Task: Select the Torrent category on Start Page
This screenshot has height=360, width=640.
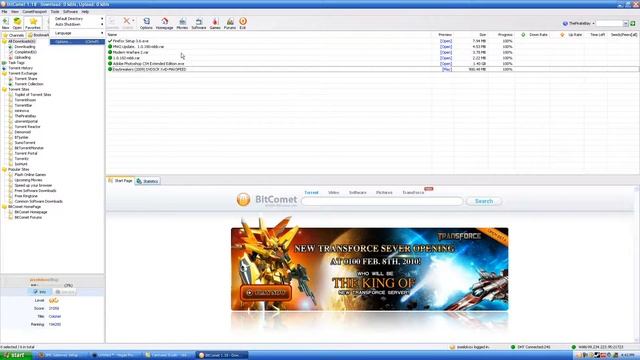Action: 311,192
